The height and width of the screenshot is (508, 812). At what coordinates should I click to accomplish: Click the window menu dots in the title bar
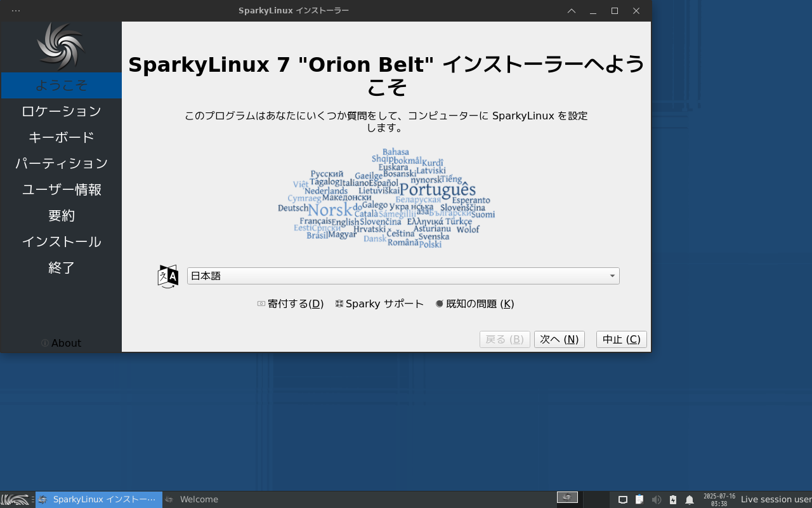[16, 11]
